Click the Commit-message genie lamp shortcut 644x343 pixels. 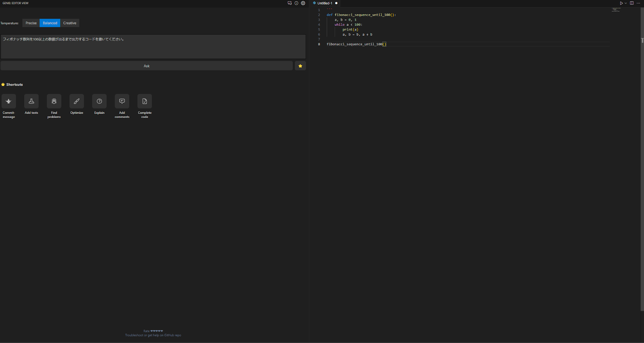8,101
